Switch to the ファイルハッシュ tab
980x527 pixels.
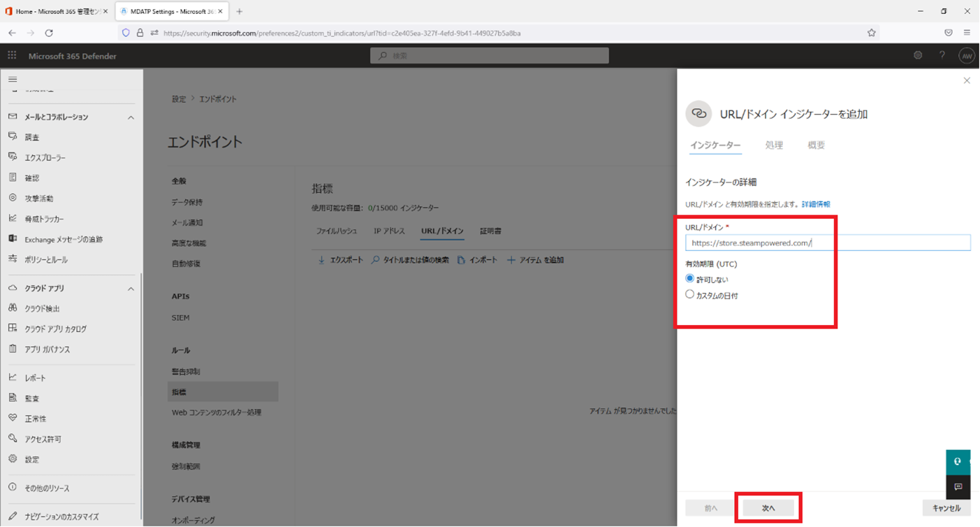[x=337, y=231]
